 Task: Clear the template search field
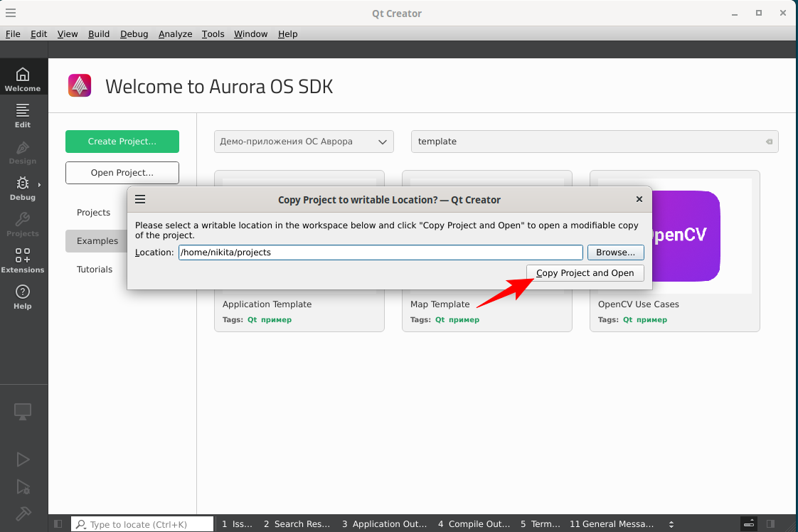coord(769,142)
